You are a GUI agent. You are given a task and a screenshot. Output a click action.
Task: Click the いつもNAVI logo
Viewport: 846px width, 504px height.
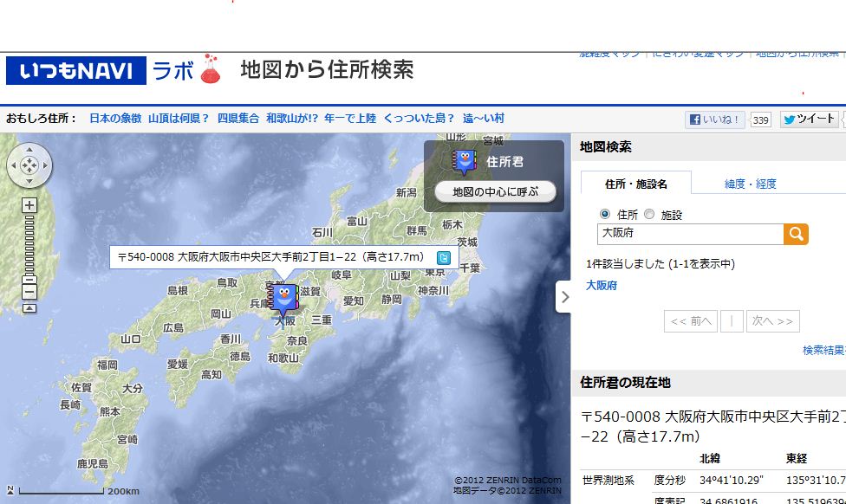(x=76, y=71)
